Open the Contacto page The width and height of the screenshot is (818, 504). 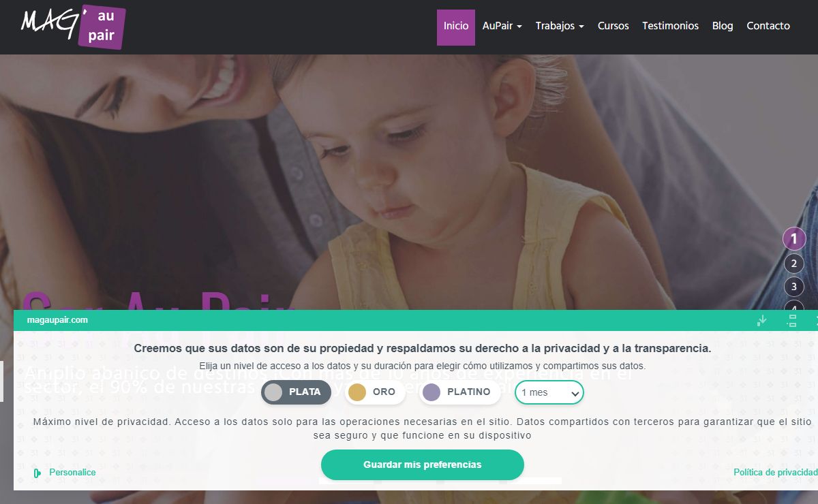click(768, 26)
